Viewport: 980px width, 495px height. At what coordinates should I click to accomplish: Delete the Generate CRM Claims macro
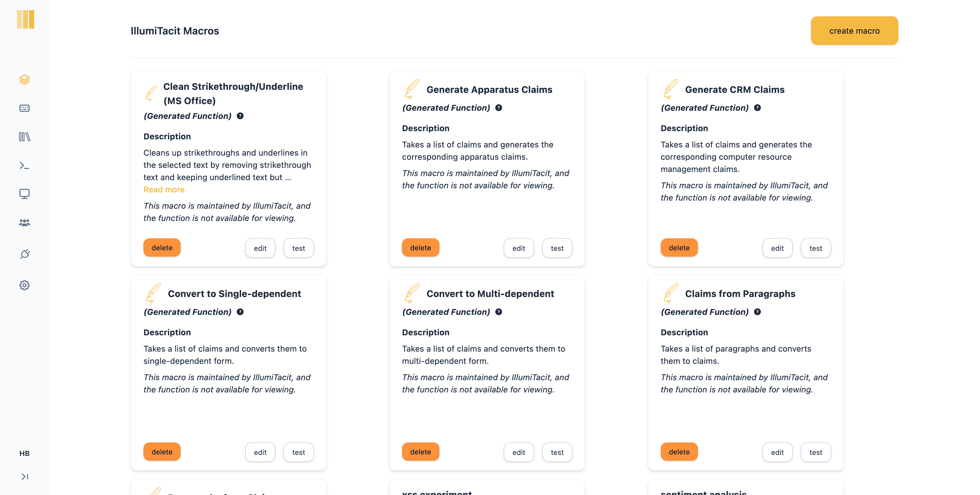point(679,248)
